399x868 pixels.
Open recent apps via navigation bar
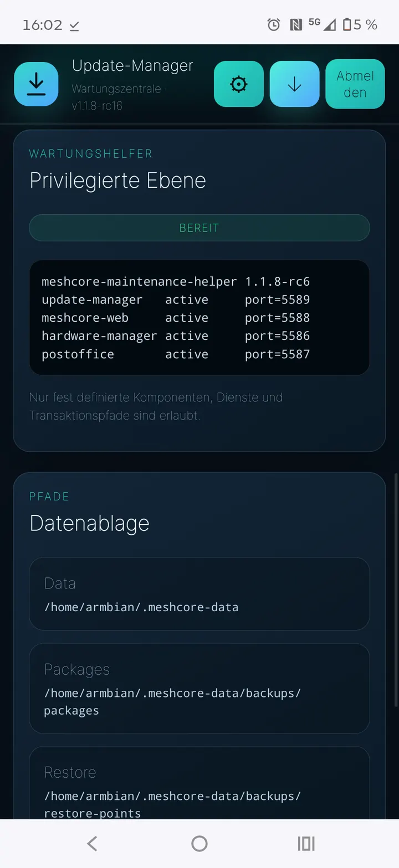click(x=306, y=843)
